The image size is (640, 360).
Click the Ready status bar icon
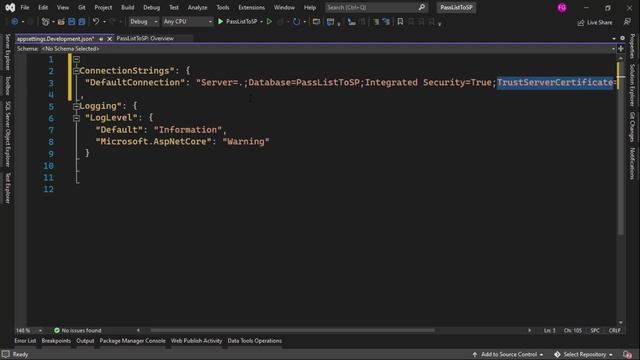pos(5,354)
